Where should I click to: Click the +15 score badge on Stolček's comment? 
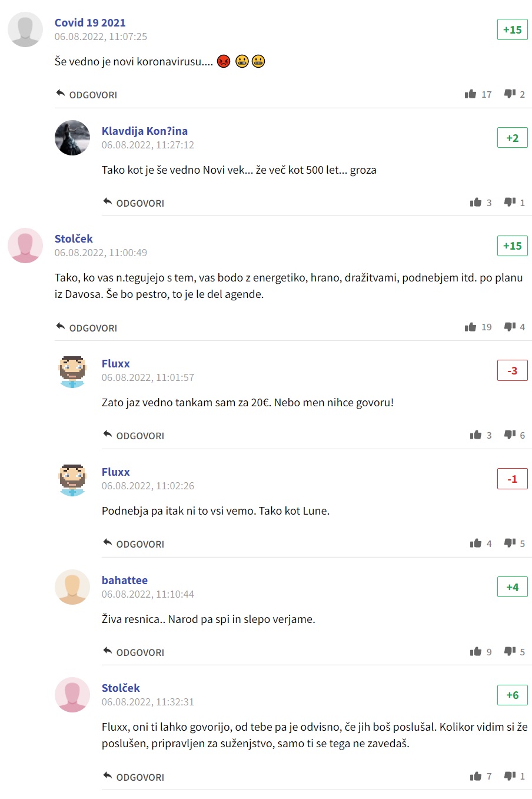tap(513, 246)
